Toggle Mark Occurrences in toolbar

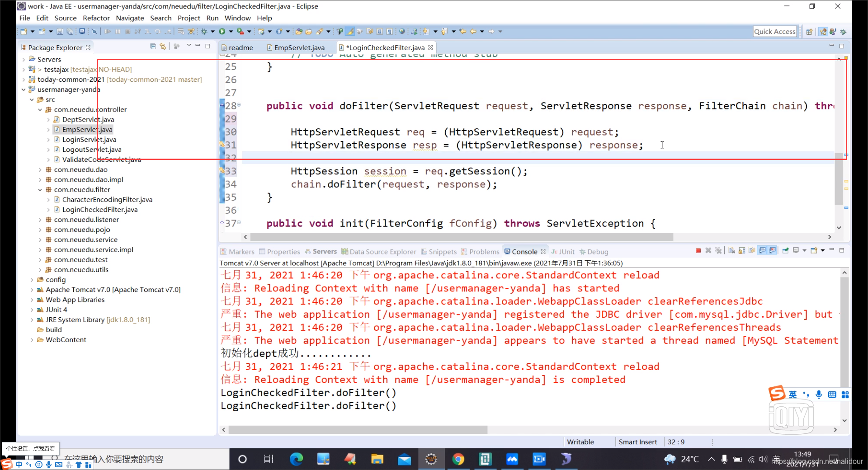(350, 32)
